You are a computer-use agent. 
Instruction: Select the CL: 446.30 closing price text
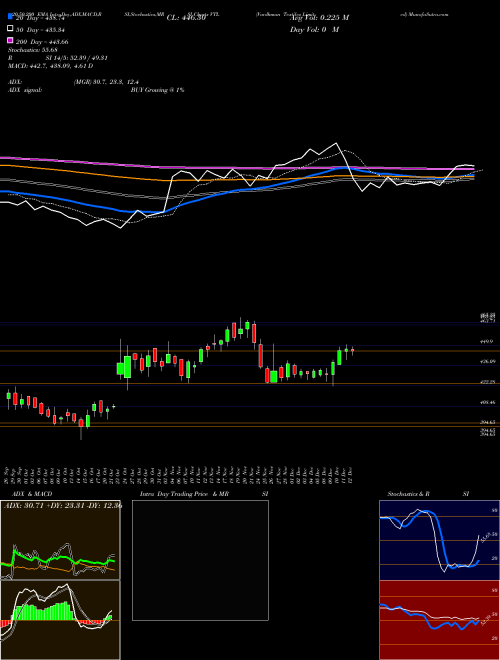[186, 18]
